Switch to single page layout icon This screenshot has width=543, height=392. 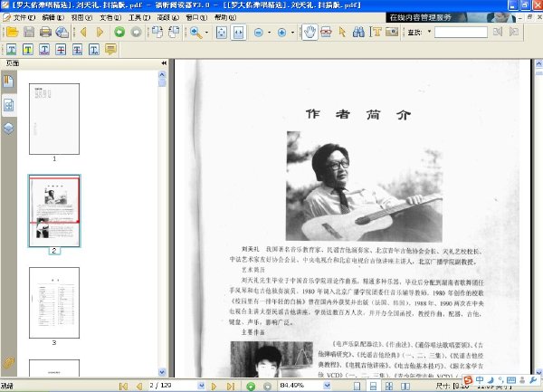click(x=357, y=386)
